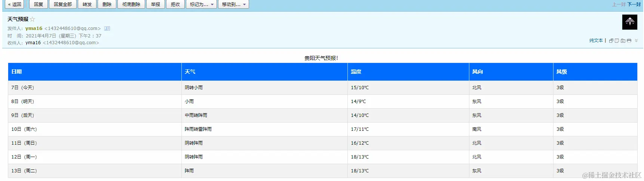The height and width of the screenshot is (181, 644).
Task: Reject the sender with 拒收
Action: pyautogui.click(x=175, y=4)
